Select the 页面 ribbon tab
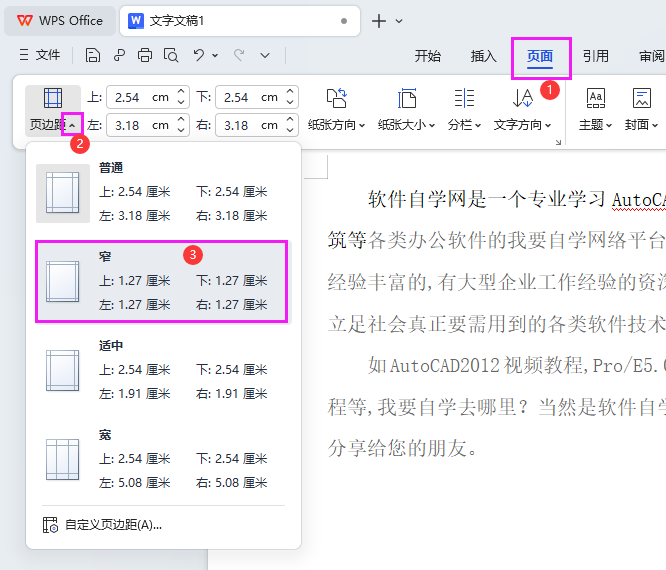 pyautogui.click(x=540, y=56)
